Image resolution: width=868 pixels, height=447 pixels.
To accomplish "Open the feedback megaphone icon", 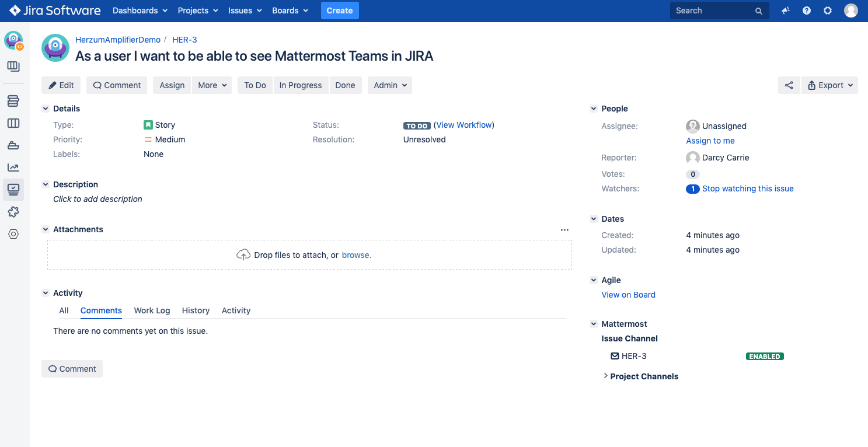I will [x=786, y=11].
